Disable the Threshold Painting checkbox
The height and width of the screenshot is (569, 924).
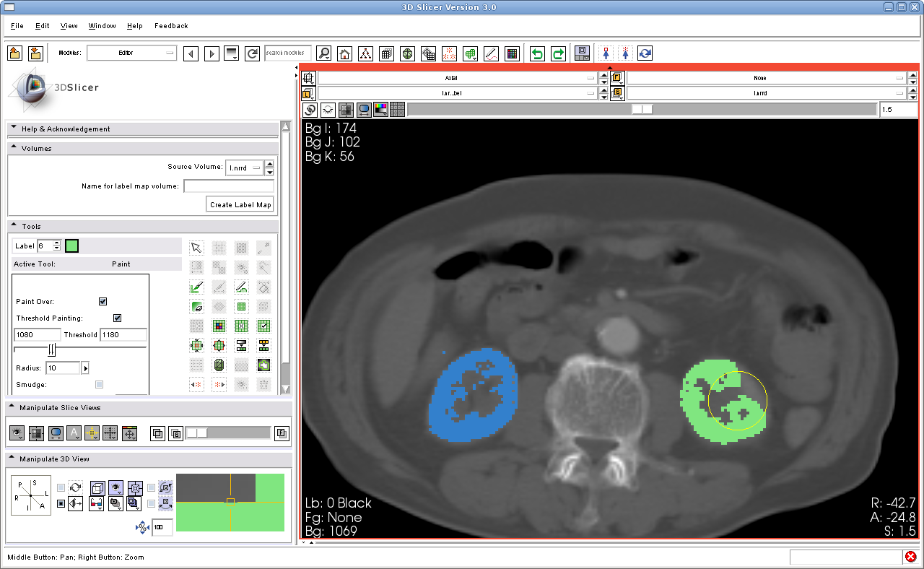coord(117,318)
